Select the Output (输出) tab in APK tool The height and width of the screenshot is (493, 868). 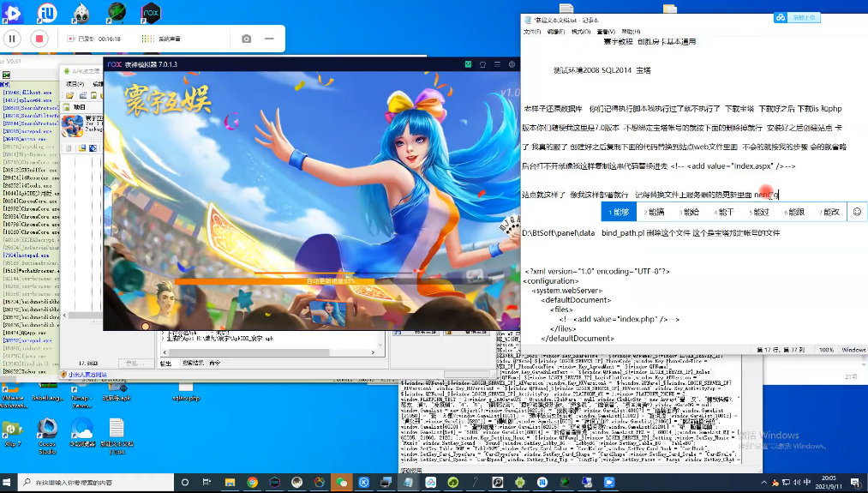tap(165, 364)
